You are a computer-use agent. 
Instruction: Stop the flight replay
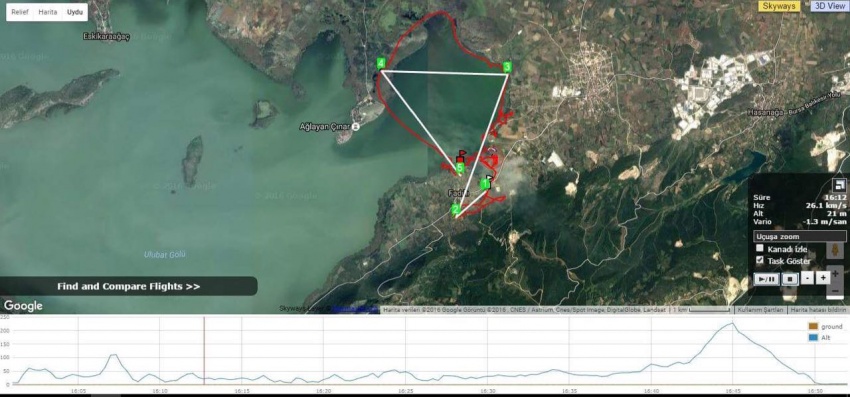click(790, 279)
